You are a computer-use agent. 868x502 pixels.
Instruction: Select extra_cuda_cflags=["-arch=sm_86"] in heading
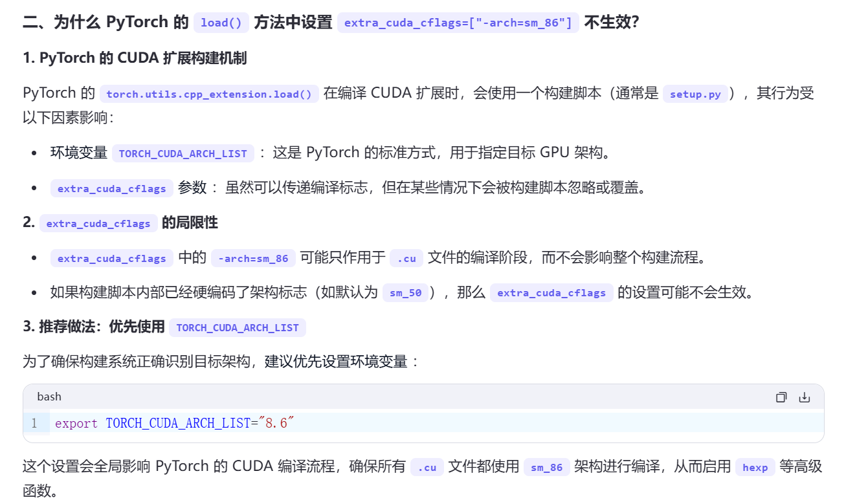point(458,23)
